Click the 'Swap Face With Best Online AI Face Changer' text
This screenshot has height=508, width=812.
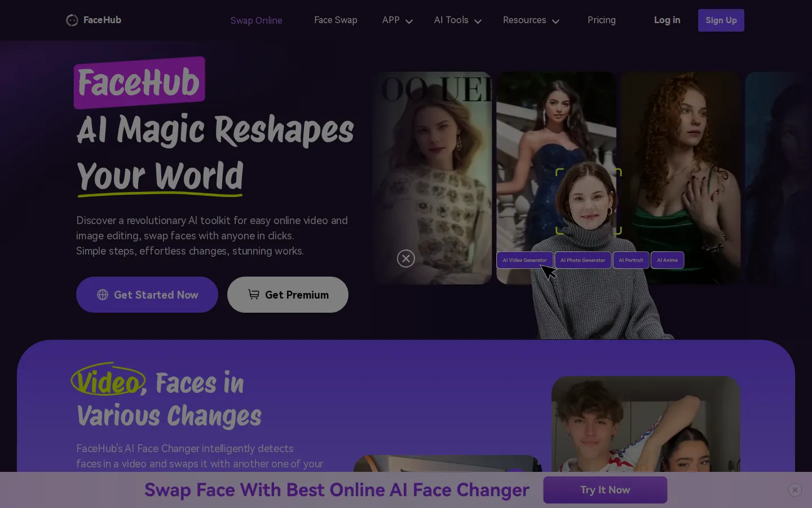pyautogui.click(x=337, y=490)
